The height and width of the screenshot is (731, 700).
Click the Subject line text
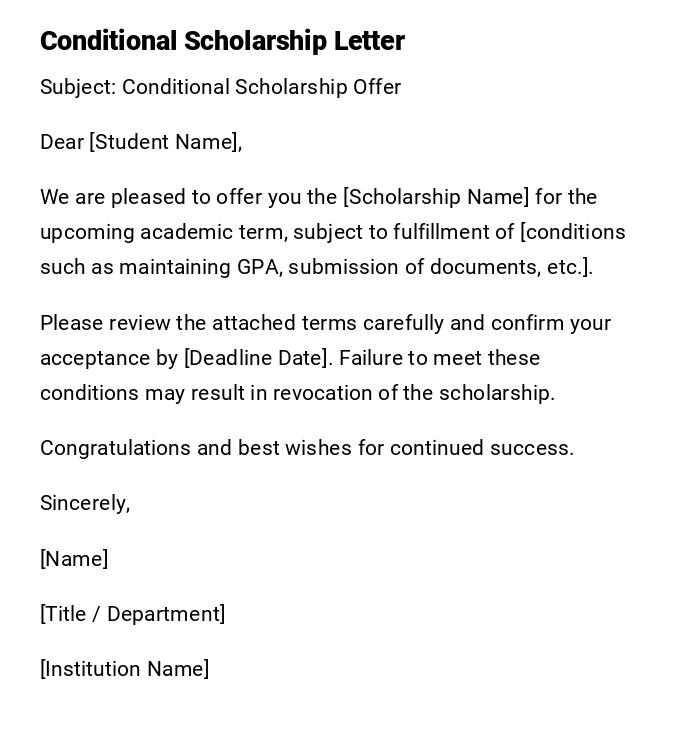220,87
